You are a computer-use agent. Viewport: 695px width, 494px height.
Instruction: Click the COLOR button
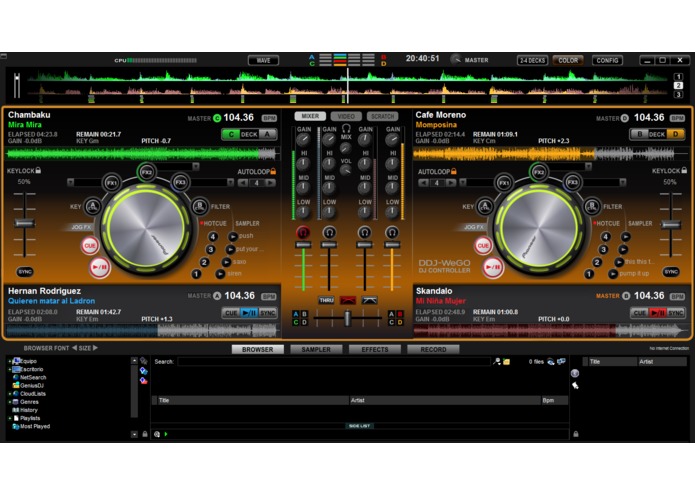coord(568,60)
